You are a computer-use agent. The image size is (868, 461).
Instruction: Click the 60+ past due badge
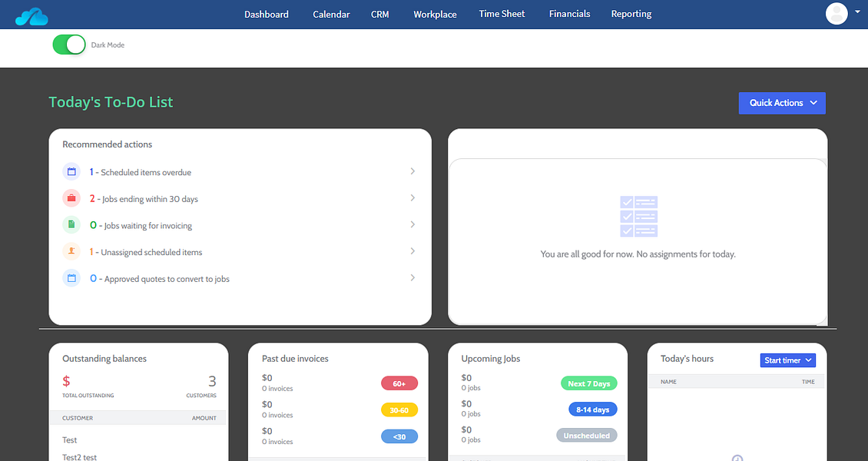tap(399, 383)
